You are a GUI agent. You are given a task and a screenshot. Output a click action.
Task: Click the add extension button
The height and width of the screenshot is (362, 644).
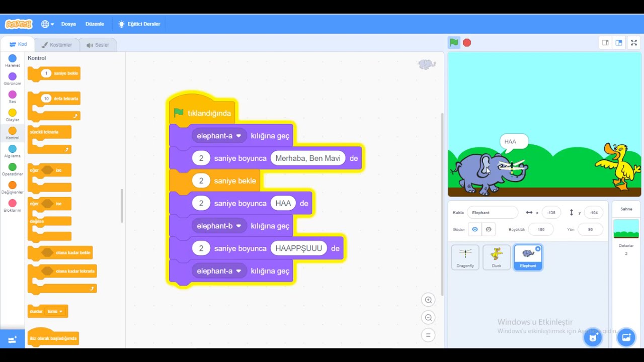pyautogui.click(x=13, y=340)
